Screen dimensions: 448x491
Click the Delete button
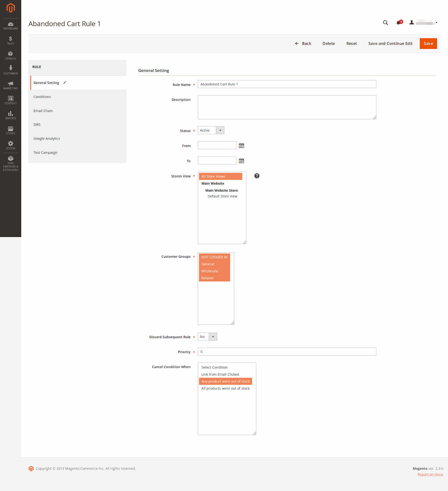point(328,44)
